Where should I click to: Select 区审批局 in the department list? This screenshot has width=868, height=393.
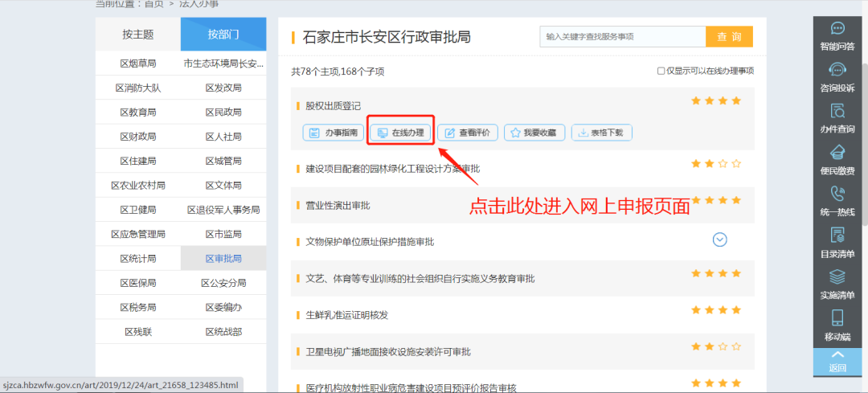(x=223, y=258)
